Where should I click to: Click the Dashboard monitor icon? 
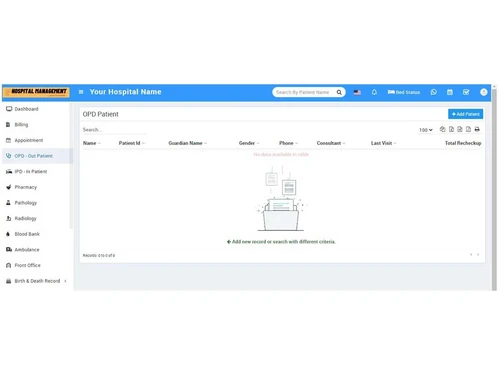click(9, 109)
